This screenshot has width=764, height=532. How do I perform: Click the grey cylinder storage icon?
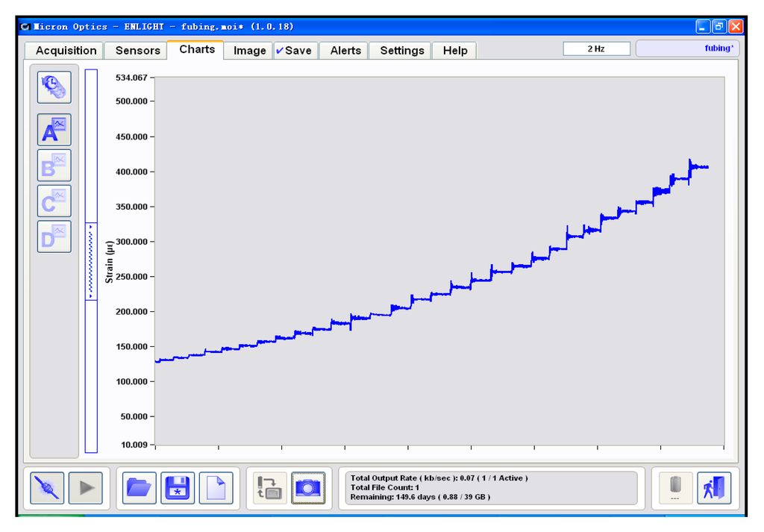click(x=675, y=486)
